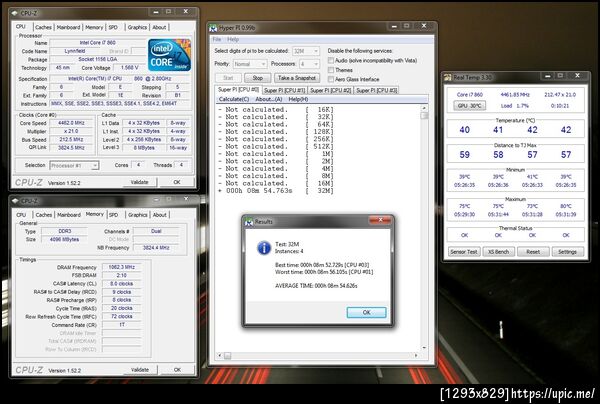Click the Hyper PI title bar icon

[213, 28]
